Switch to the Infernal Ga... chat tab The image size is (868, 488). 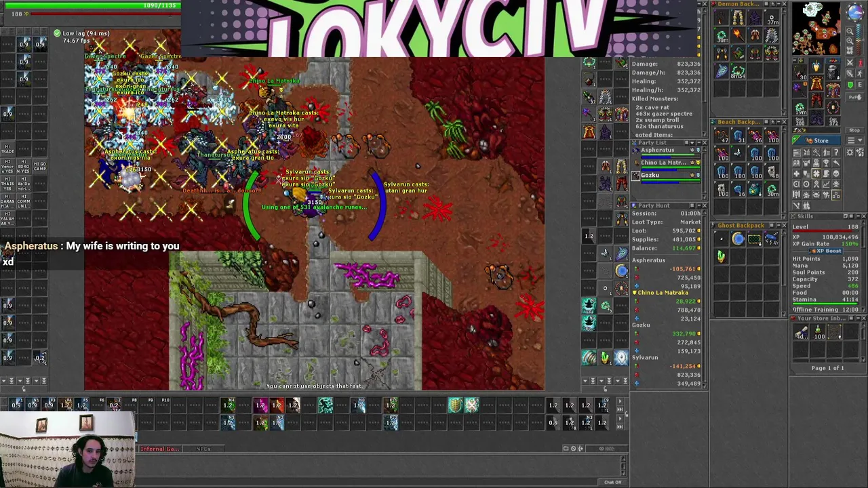pos(160,449)
